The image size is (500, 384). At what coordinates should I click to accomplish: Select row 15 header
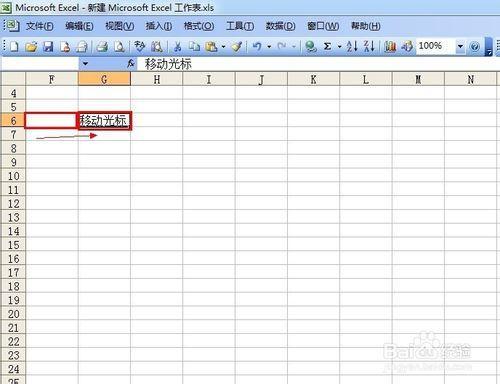tap(13, 245)
